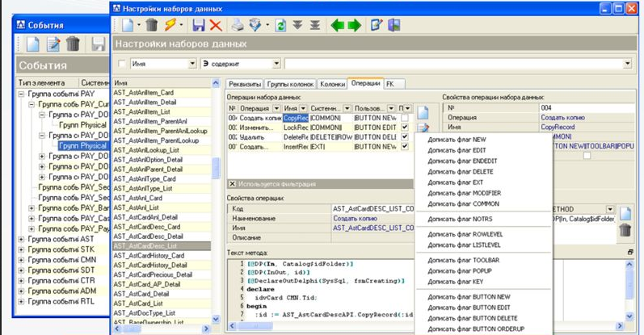The width and height of the screenshot is (644, 335).
Task: Open Пользов... column header filter dropdown
Action: click(x=391, y=108)
